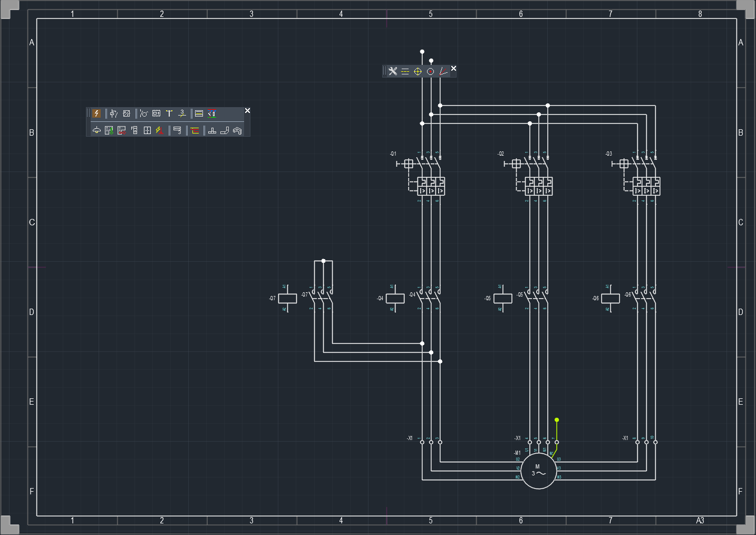Image resolution: width=756 pixels, height=535 pixels.
Task: Select the device box with arrows tool
Action: tap(157, 113)
